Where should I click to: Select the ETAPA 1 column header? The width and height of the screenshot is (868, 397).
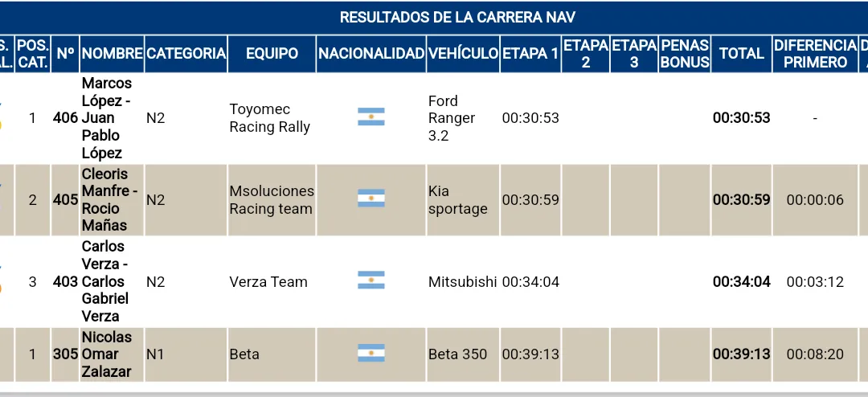[530, 54]
